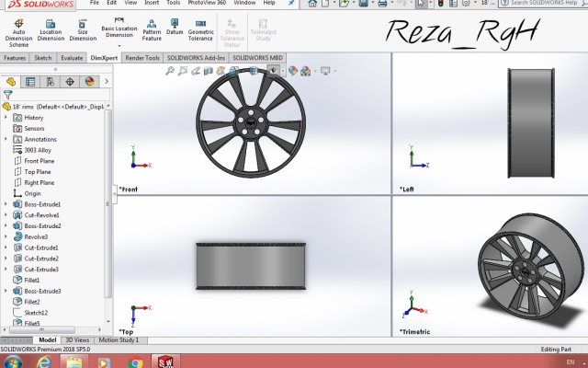The width and height of the screenshot is (588, 368).
Task: Go back to Previous View
Action: pos(196,71)
